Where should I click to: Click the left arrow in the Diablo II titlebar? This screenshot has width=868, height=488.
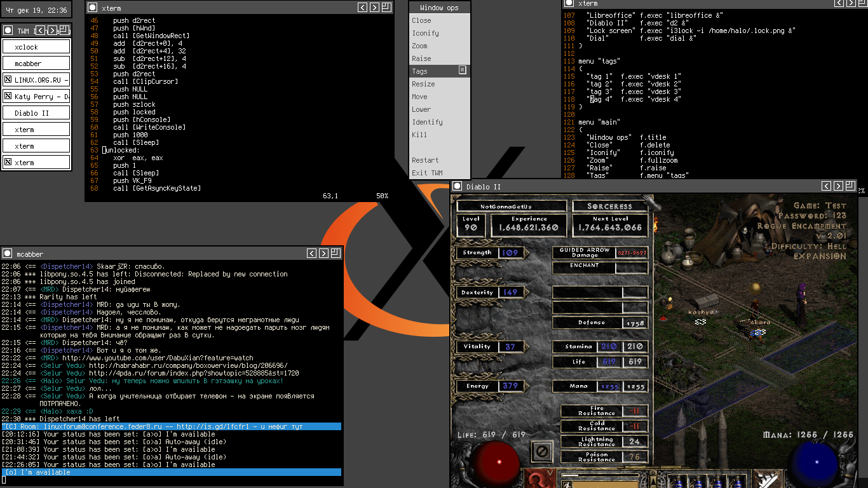(x=826, y=186)
